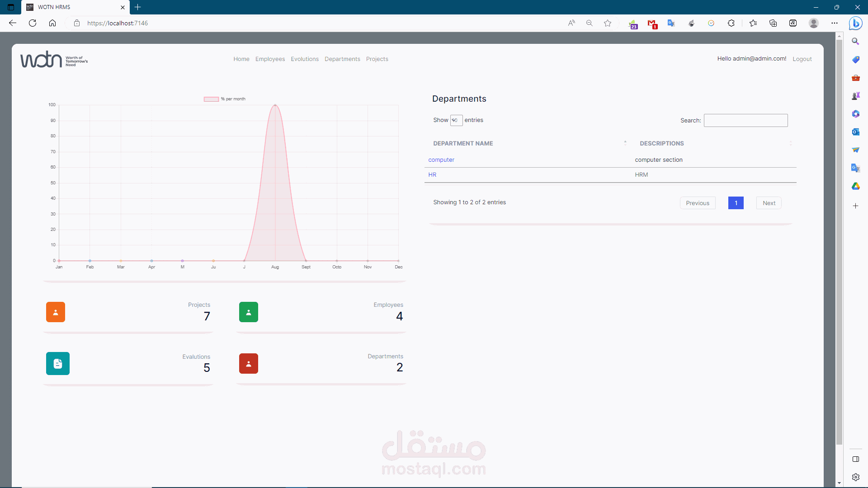Image resolution: width=868 pixels, height=488 pixels.
Task: Click the Logout link
Action: pos(802,59)
